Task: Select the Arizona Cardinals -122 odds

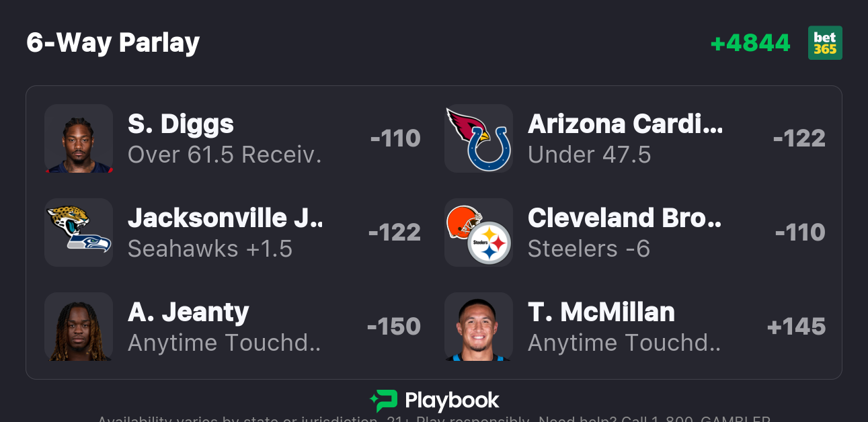Action: [x=799, y=138]
